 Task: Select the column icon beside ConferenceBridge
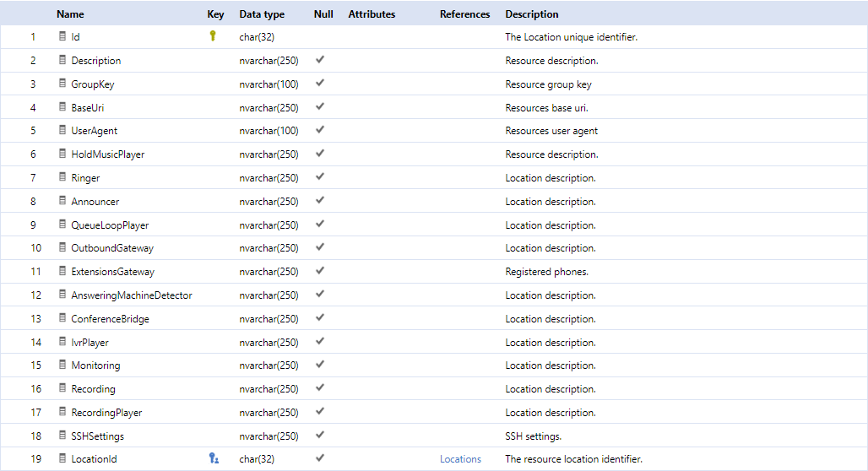[x=63, y=318]
